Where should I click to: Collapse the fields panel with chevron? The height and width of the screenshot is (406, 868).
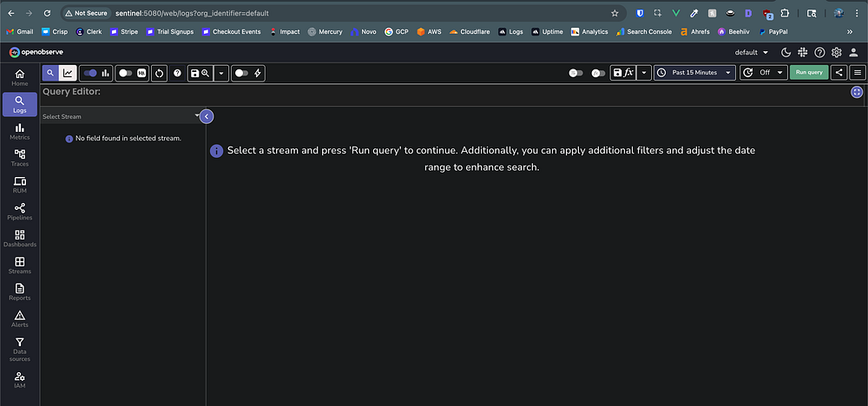(207, 116)
